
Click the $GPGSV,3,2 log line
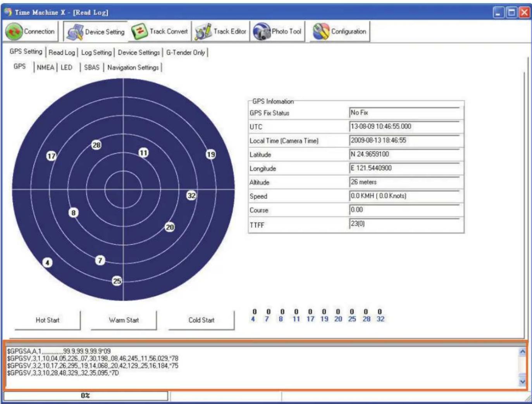(x=93, y=366)
